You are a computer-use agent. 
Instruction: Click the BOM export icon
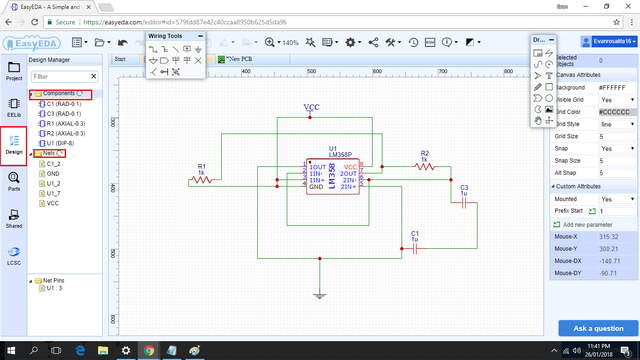coord(430,42)
